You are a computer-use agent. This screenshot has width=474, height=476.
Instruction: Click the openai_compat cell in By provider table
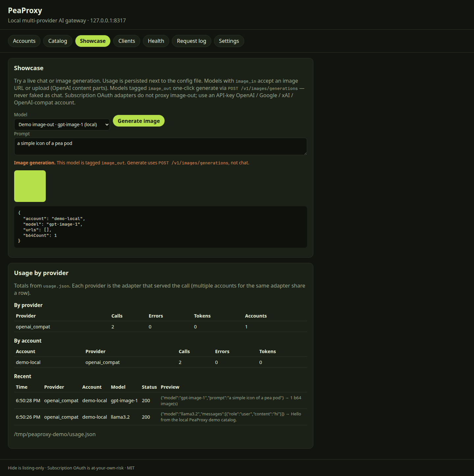[x=33, y=327]
